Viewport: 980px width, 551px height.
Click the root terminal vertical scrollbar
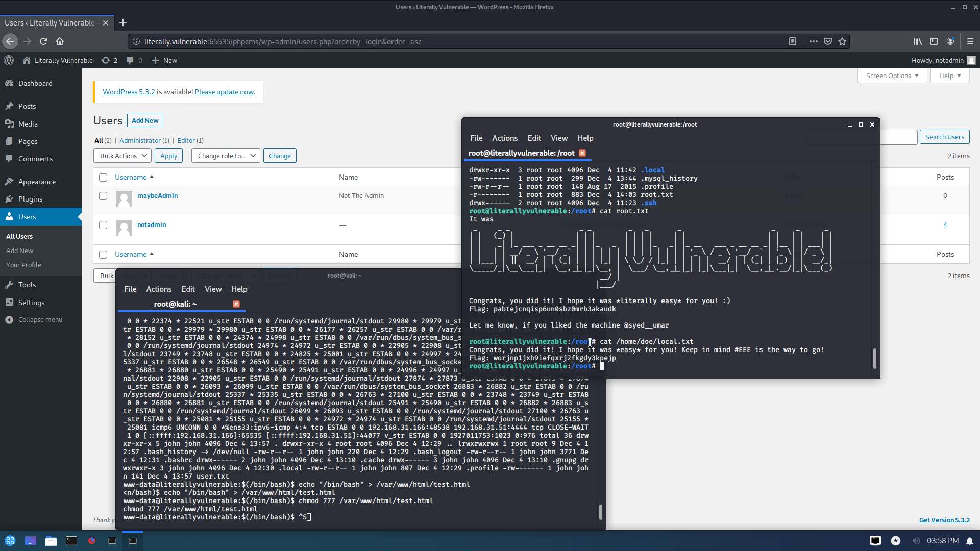[874, 358]
